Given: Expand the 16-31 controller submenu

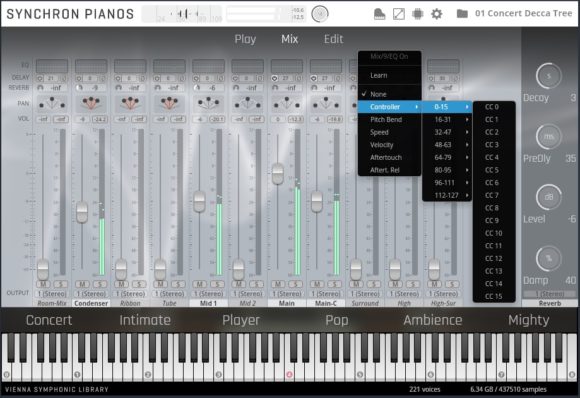Looking at the screenshot, I should tap(447, 119).
